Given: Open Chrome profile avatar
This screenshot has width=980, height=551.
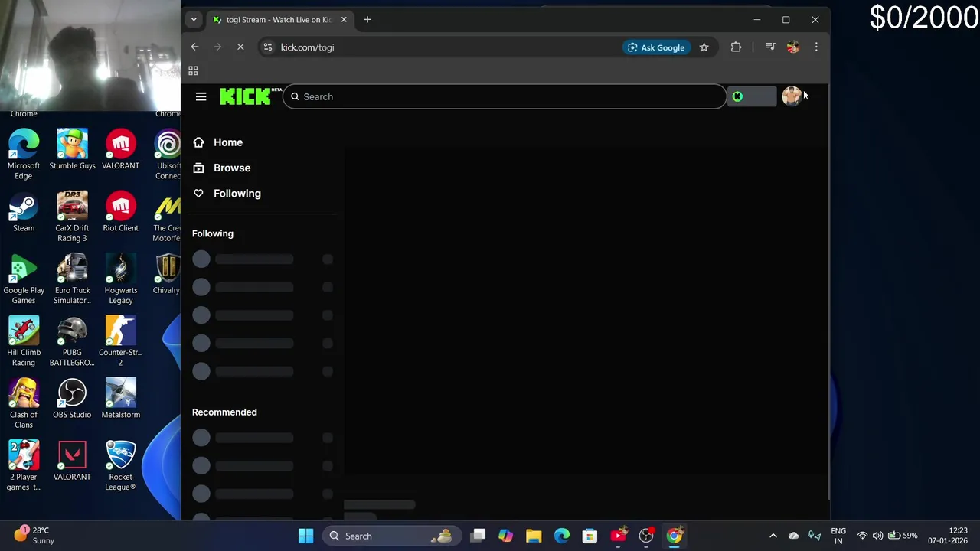Looking at the screenshot, I should pyautogui.click(x=792, y=47).
